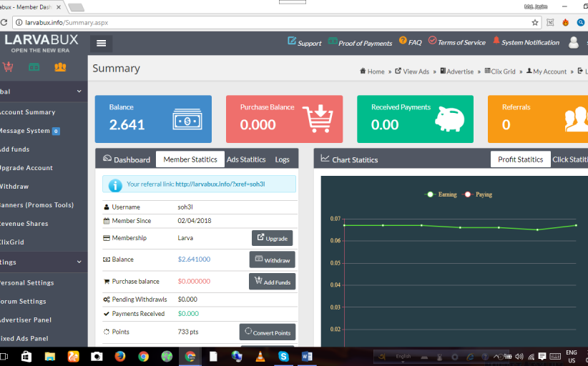Open the referral link URL
Image resolution: width=588 pixels, height=366 pixels.
point(220,184)
